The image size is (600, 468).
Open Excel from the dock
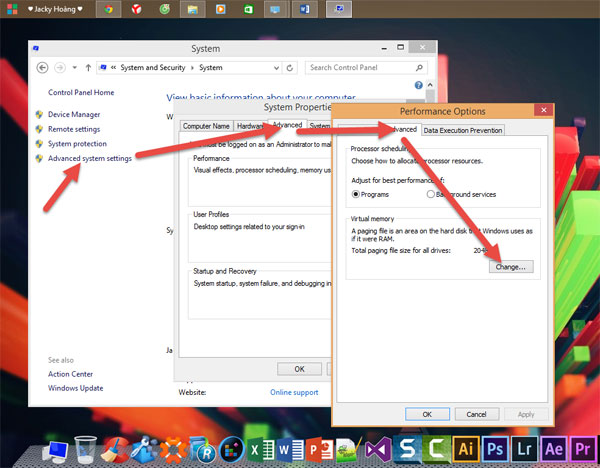(260, 450)
